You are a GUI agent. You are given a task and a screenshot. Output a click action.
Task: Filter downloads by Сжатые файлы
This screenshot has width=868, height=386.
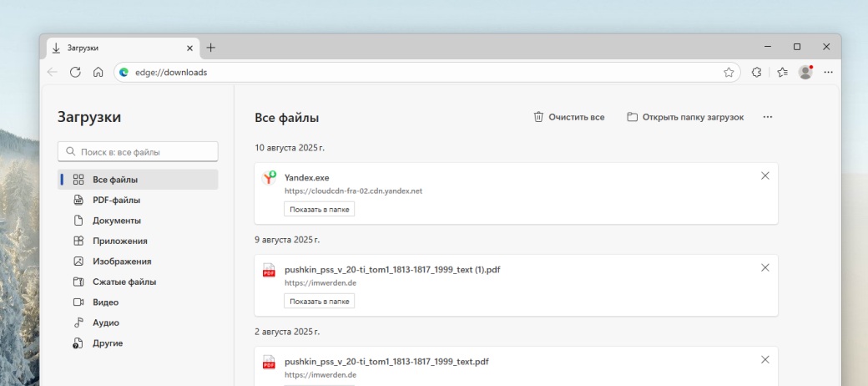tap(124, 282)
